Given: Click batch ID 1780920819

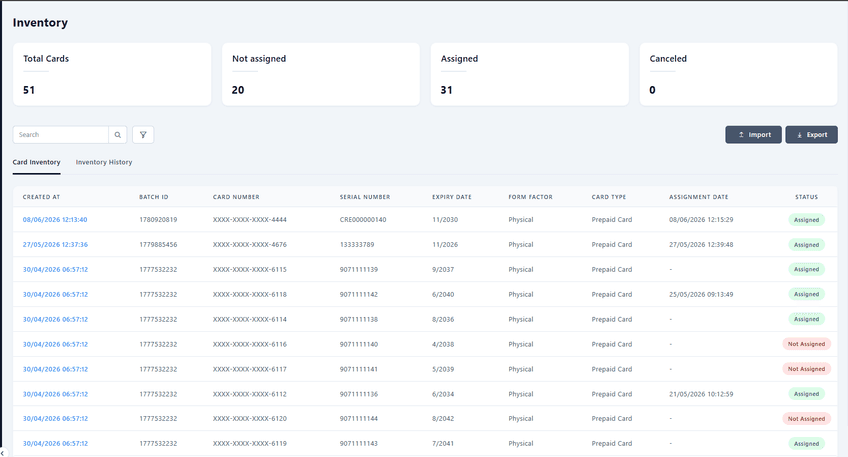Looking at the screenshot, I should coord(158,220).
